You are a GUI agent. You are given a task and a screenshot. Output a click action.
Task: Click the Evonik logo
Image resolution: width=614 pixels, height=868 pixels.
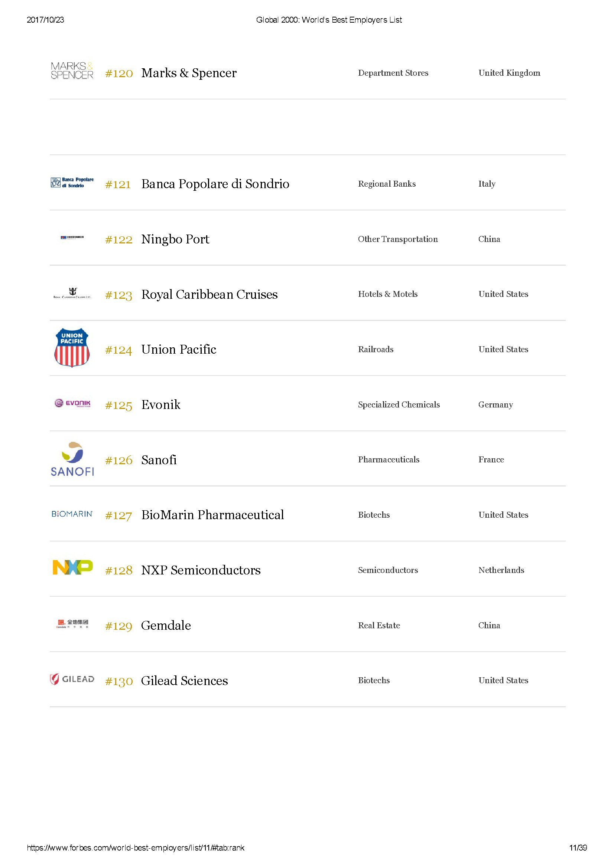pyautogui.click(x=72, y=403)
